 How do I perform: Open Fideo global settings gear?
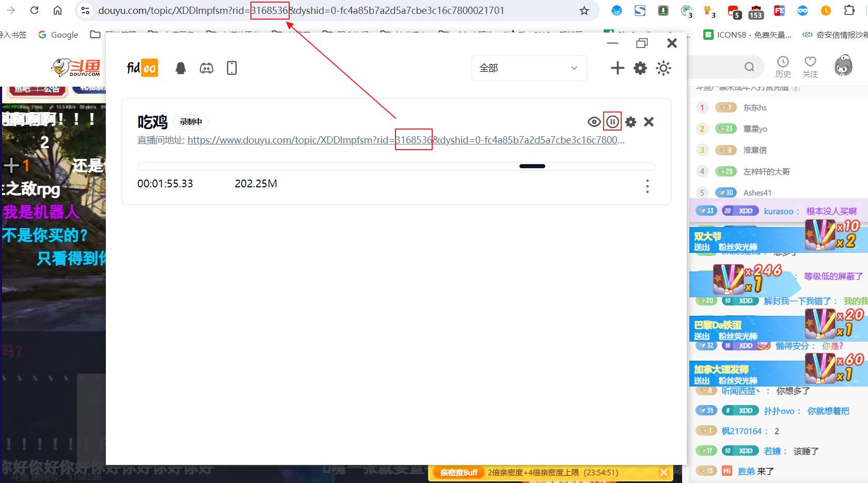640,68
